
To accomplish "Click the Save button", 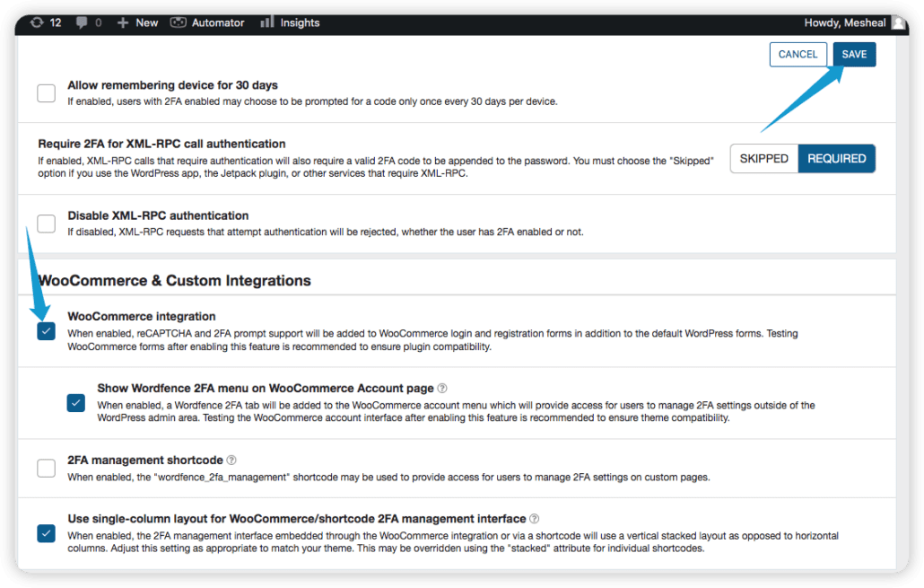I will click(x=854, y=54).
